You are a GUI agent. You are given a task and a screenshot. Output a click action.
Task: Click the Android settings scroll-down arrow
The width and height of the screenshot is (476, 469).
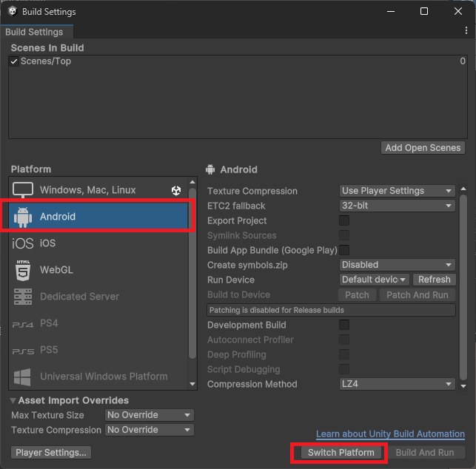coord(463,386)
